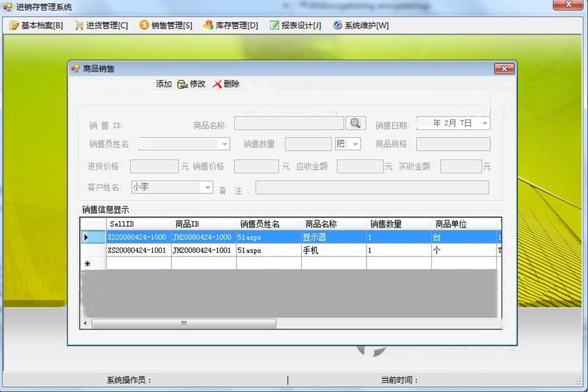Click the 应收金额 input field
The image size is (588, 392).
coord(360,166)
